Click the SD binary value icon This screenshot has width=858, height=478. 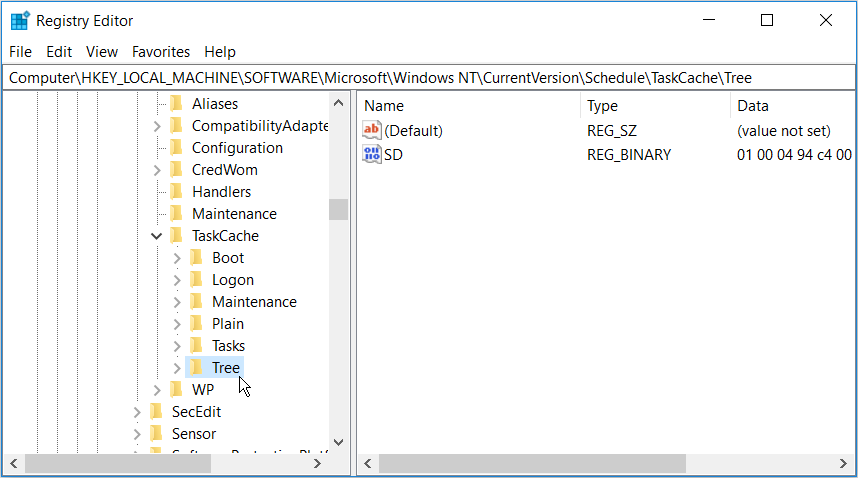pyautogui.click(x=372, y=155)
